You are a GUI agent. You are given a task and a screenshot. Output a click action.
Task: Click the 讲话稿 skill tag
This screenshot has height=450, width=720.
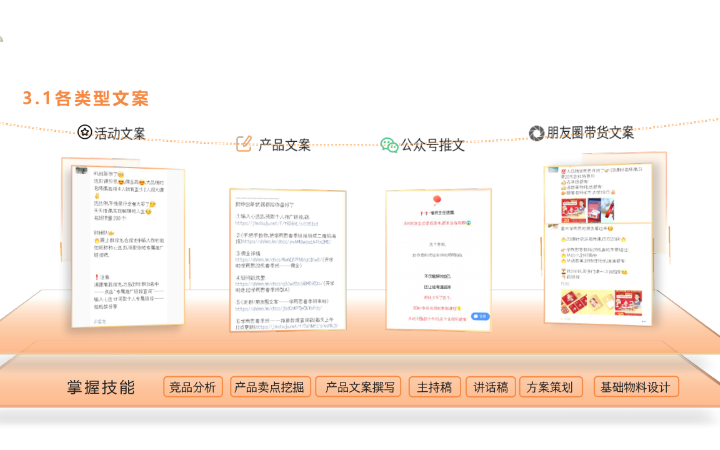point(491,387)
